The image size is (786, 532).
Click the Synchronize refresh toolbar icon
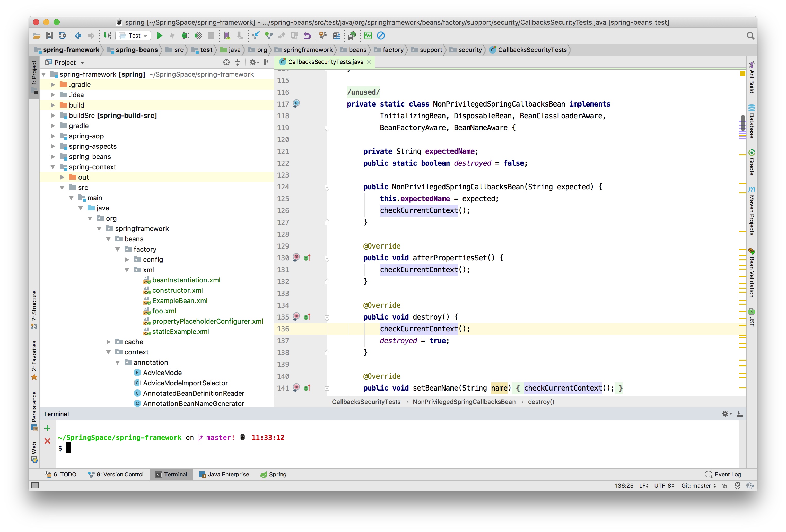click(62, 36)
